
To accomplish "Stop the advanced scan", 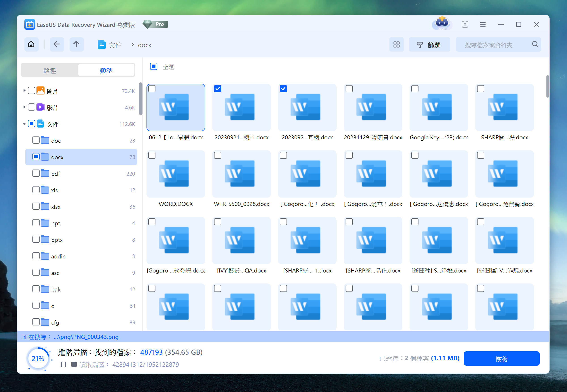I will click(74, 364).
